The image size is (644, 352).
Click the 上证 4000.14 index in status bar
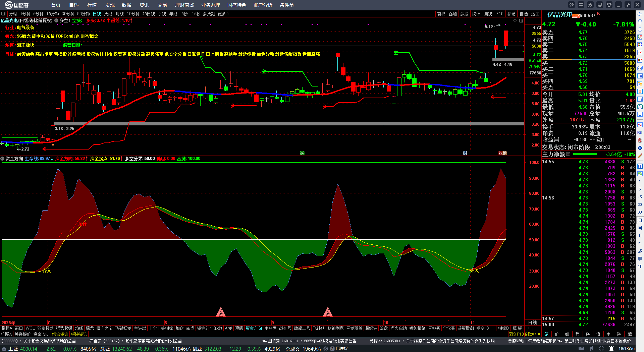click(x=23, y=349)
